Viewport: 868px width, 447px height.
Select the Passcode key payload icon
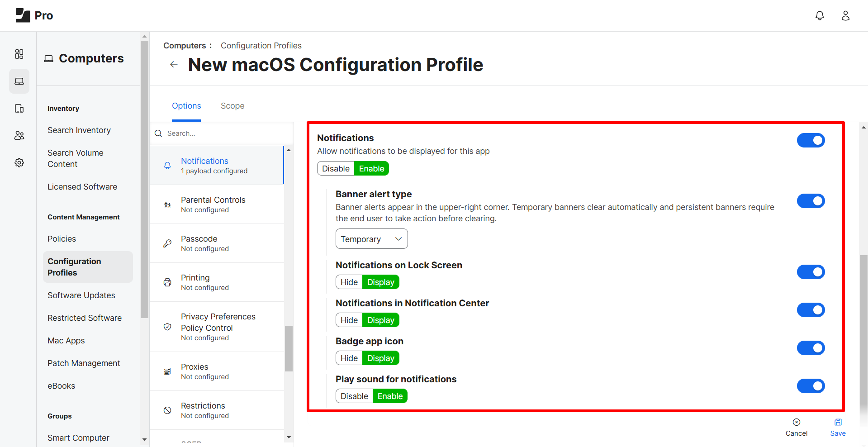pyautogui.click(x=167, y=243)
